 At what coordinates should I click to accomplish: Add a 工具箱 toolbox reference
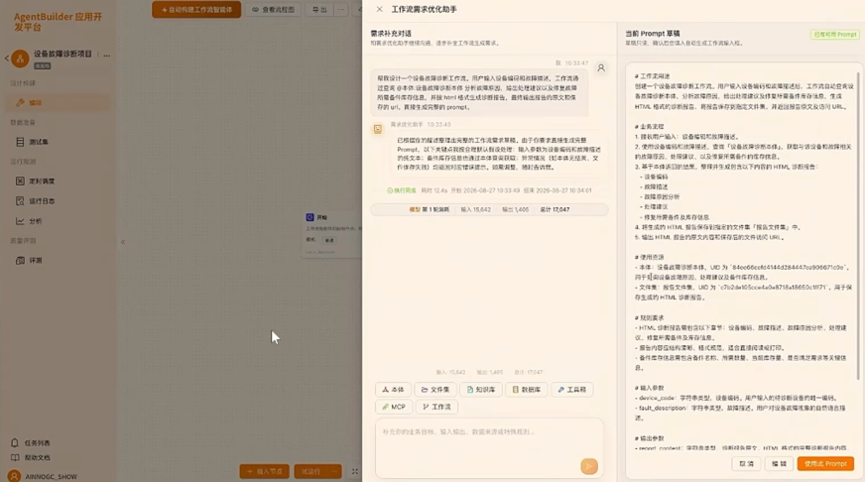(x=572, y=389)
